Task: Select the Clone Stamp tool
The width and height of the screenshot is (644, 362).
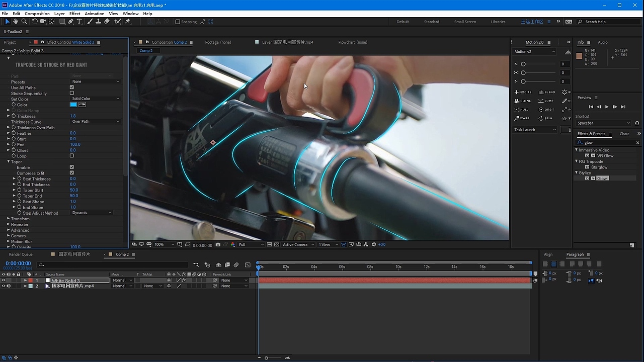Action: point(98,22)
